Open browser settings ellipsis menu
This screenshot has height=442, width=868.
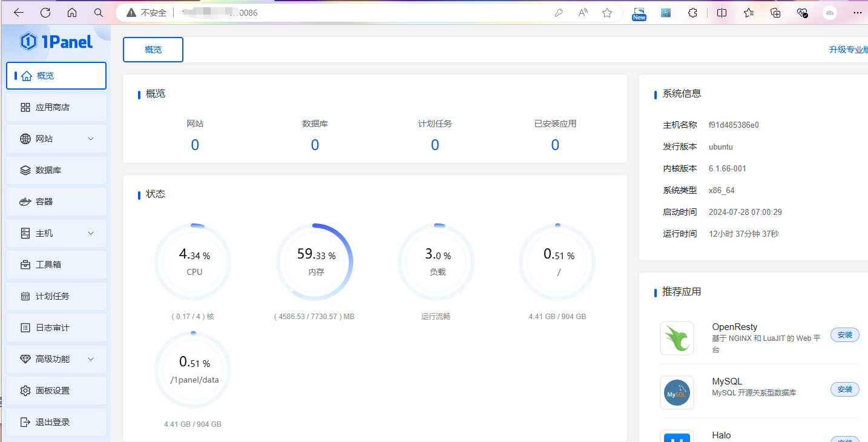(856, 12)
